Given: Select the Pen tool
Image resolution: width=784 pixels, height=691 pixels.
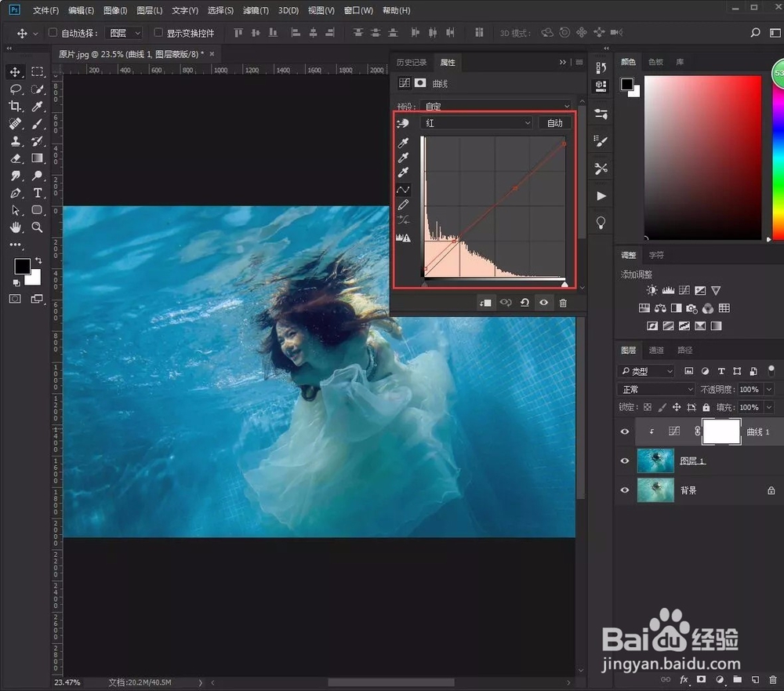Looking at the screenshot, I should coord(15,193).
